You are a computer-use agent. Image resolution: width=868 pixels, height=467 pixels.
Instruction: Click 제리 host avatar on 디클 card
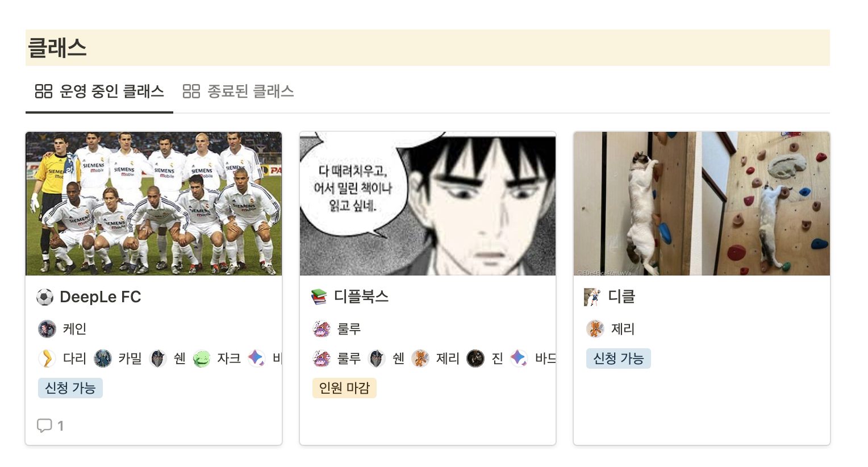[x=595, y=328]
